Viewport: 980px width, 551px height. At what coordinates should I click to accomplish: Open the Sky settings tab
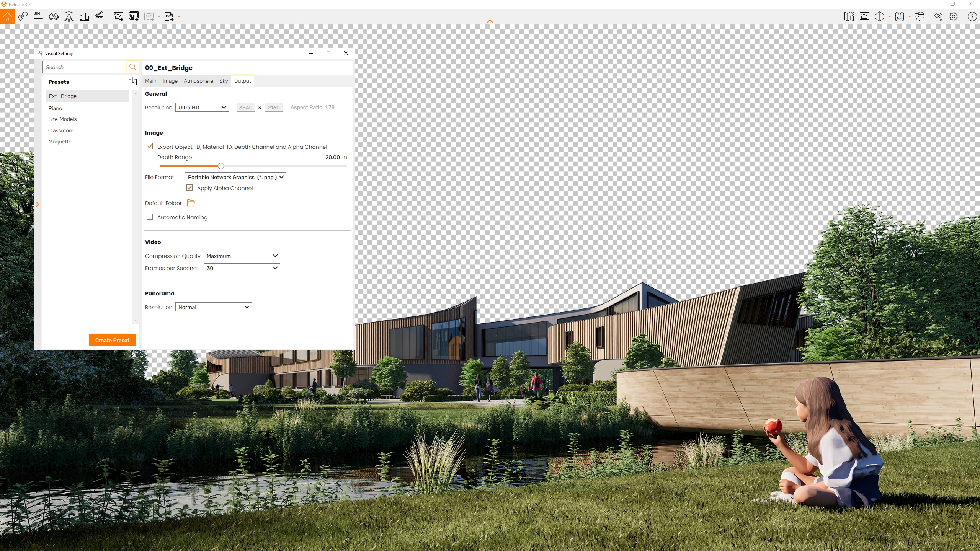(x=223, y=81)
